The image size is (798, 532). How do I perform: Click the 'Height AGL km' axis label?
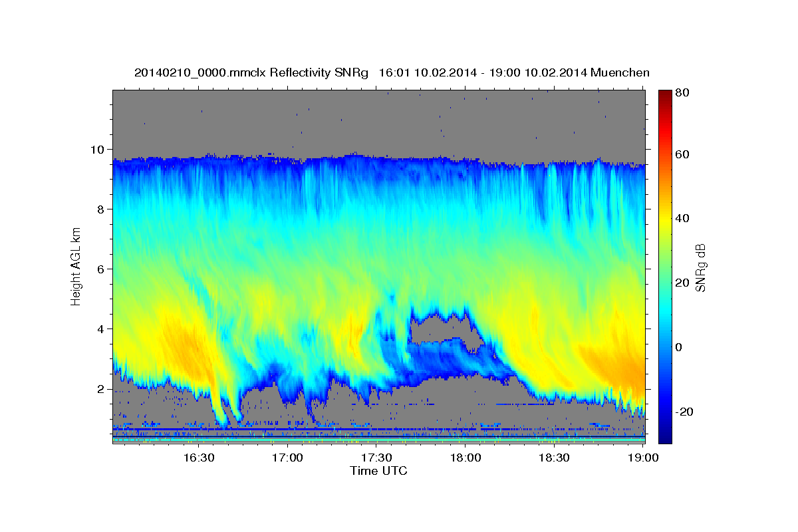coord(76,267)
